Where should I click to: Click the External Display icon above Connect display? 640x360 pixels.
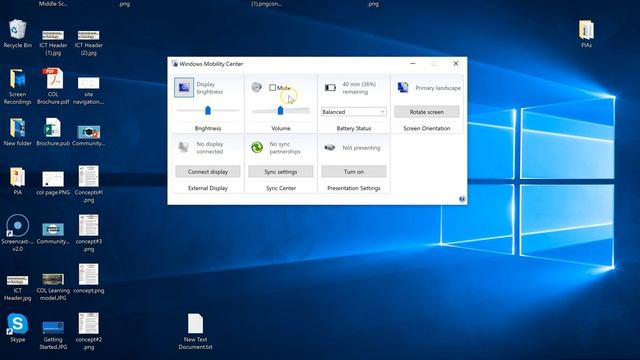(x=184, y=147)
